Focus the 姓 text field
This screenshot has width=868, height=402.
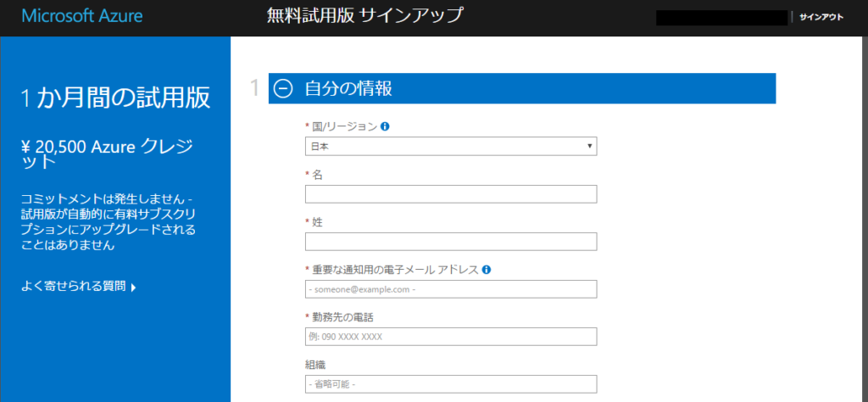point(451,242)
